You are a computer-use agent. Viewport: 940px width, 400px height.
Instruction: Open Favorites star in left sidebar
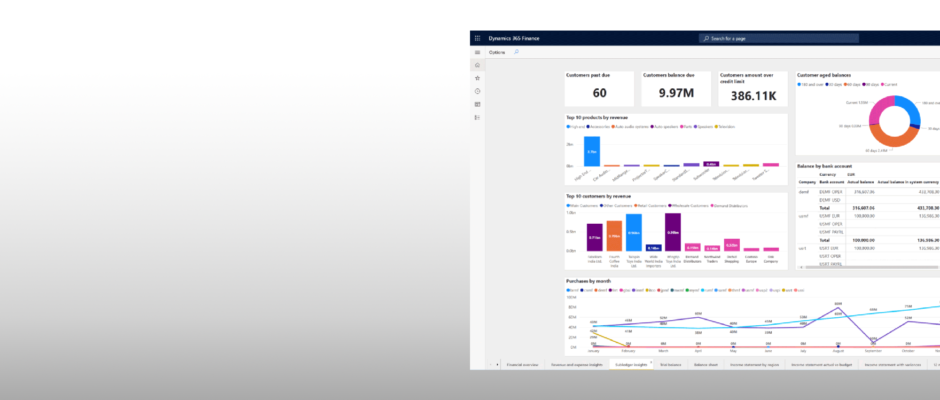(477, 78)
